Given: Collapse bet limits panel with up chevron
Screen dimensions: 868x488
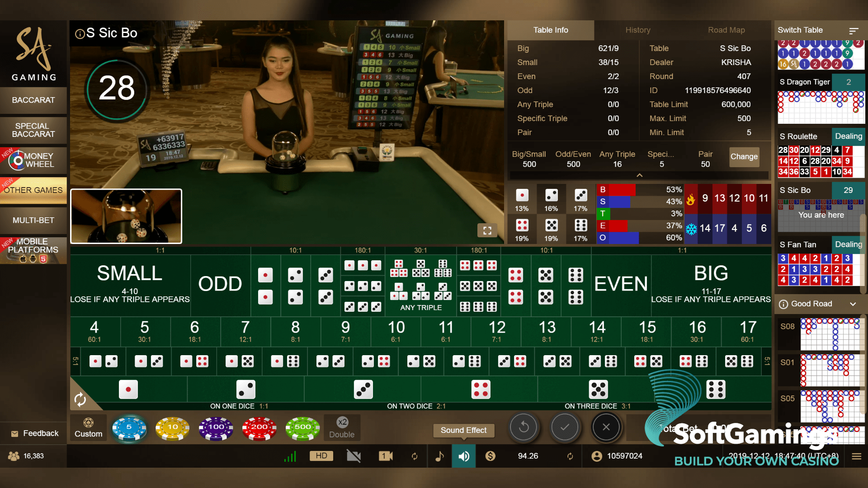Looking at the screenshot, I should (639, 175).
